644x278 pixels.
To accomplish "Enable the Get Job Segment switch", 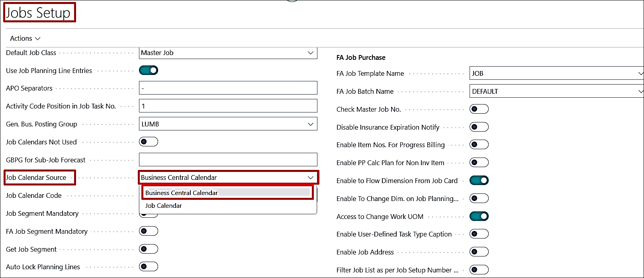I will [x=149, y=249].
